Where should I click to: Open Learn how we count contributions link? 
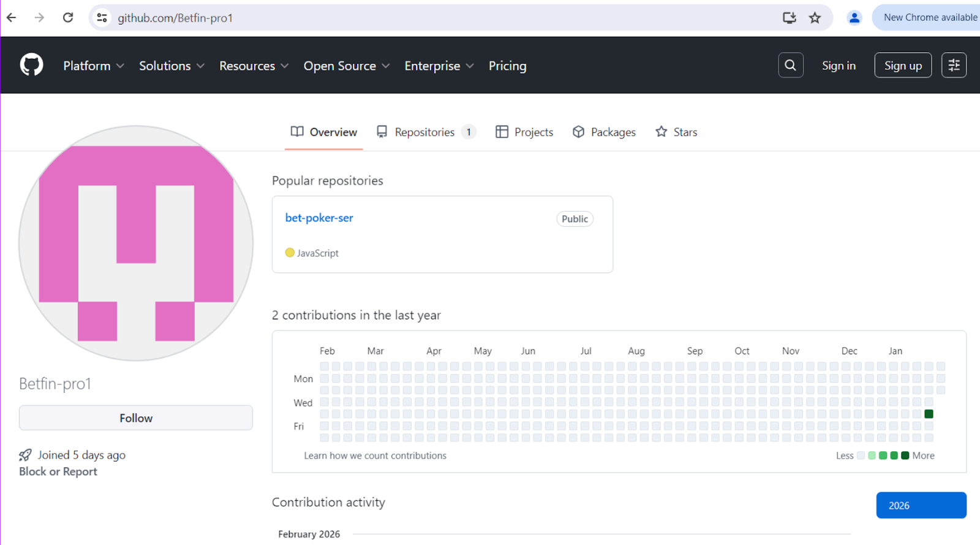pos(375,455)
